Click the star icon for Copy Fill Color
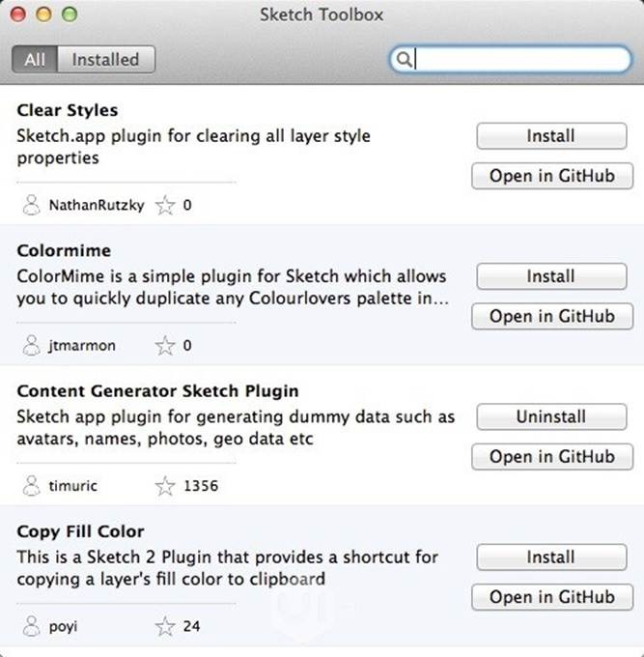 pos(165,626)
